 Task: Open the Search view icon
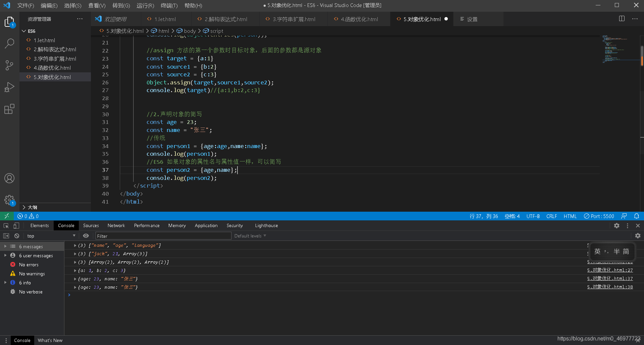9,43
